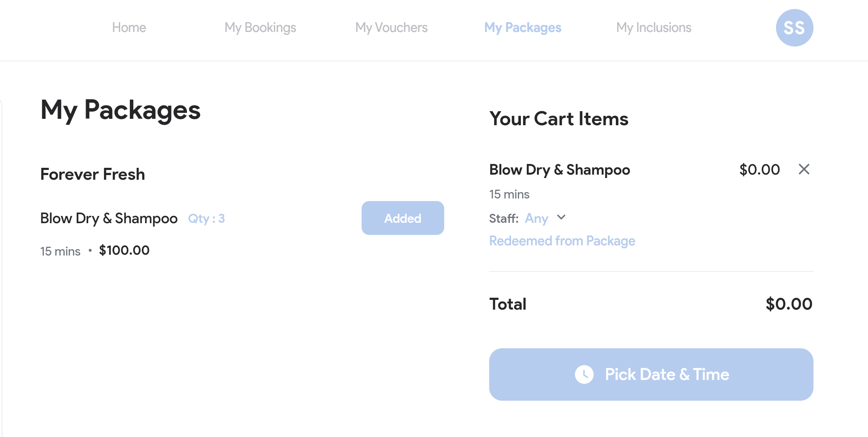Screen dimensions: 868x437
Task: Click the clock icon on Pick Date button
Action: pyautogui.click(x=584, y=374)
